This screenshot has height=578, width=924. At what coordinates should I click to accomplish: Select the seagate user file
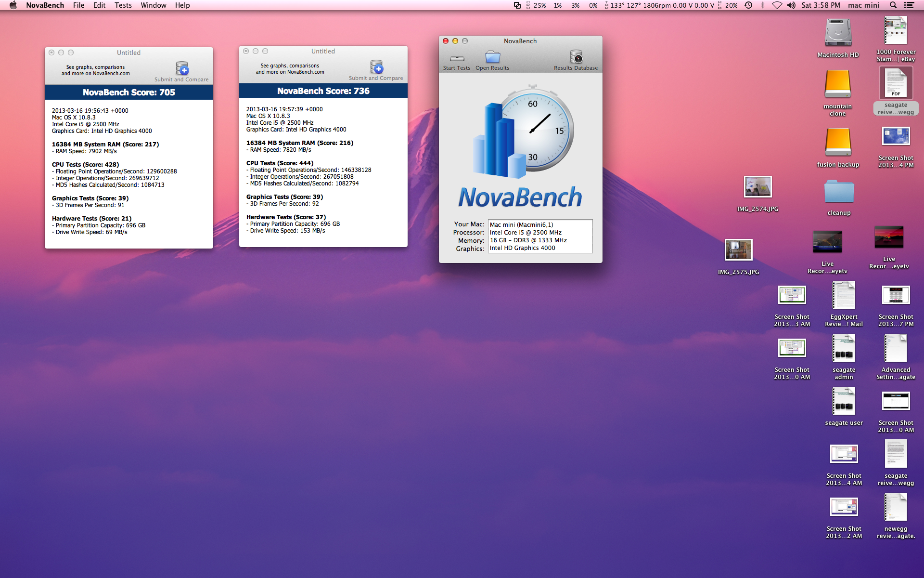pyautogui.click(x=844, y=401)
